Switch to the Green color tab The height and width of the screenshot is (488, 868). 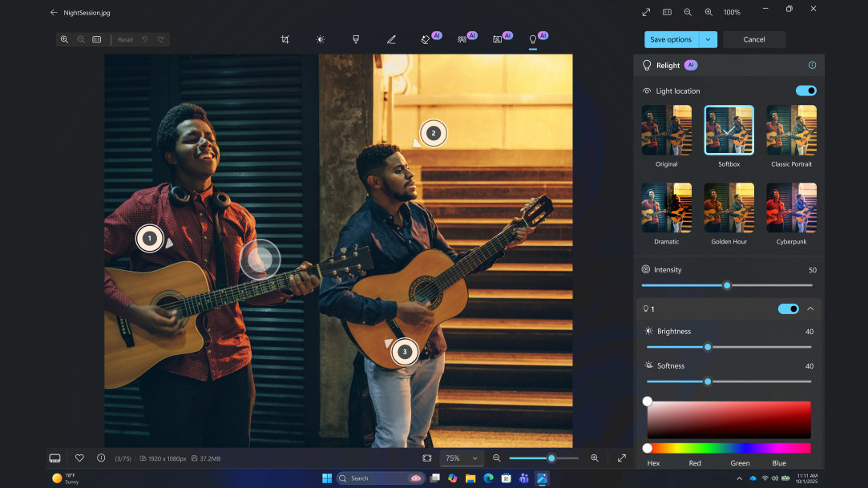740,463
